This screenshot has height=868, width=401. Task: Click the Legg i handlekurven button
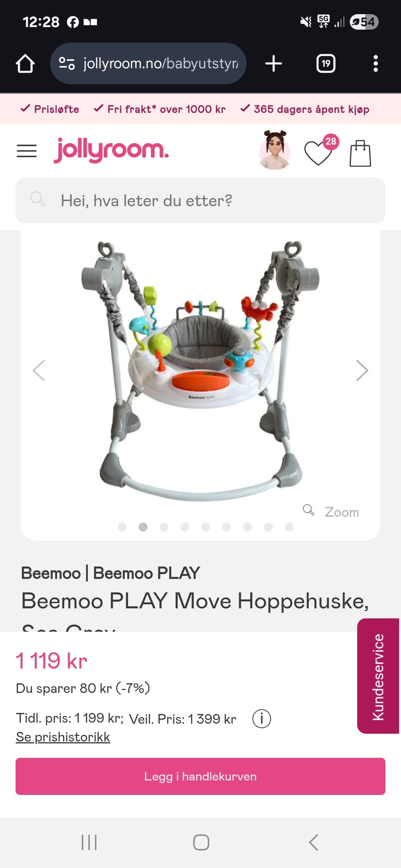pos(200,776)
